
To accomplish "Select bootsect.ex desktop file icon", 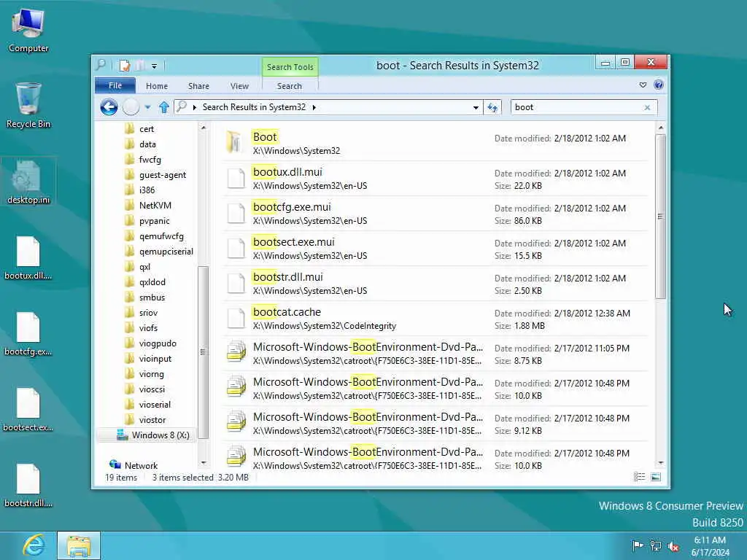I will [x=28, y=410].
